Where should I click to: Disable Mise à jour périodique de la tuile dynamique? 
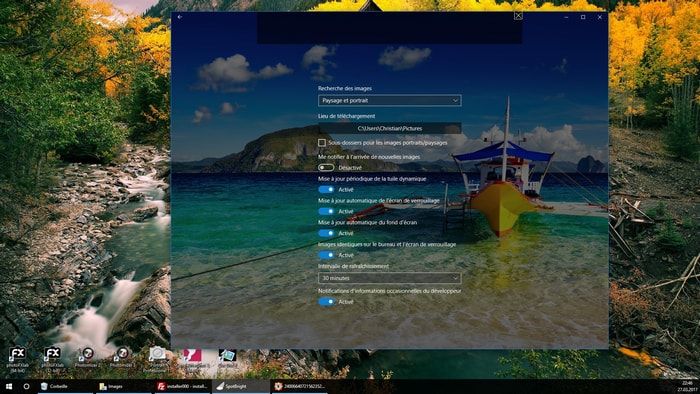click(x=326, y=190)
